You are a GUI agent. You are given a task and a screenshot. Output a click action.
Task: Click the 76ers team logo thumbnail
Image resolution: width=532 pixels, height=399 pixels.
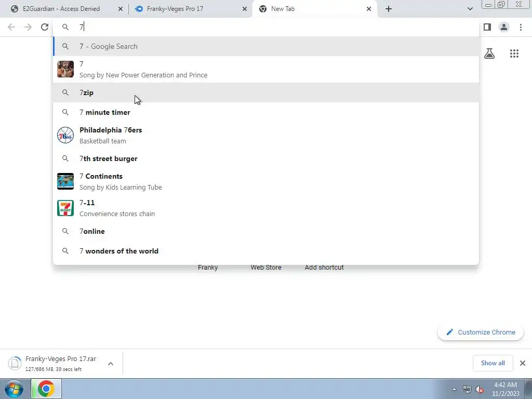65,136
